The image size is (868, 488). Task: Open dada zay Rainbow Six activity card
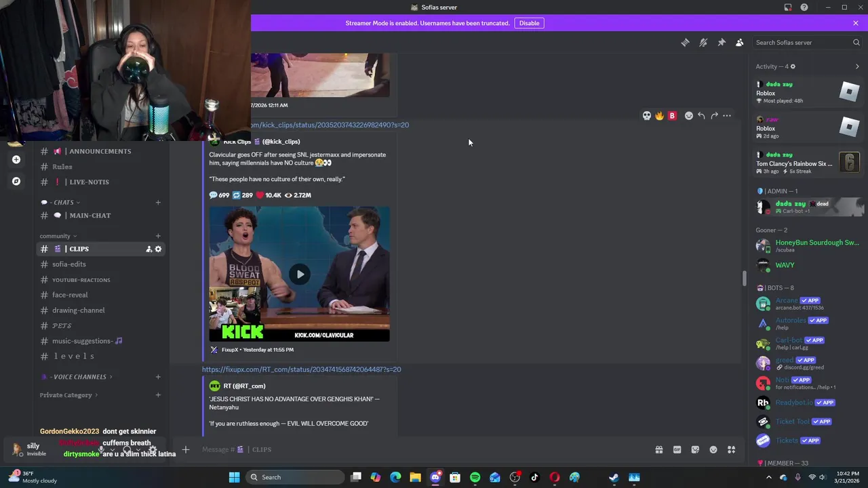click(x=809, y=163)
